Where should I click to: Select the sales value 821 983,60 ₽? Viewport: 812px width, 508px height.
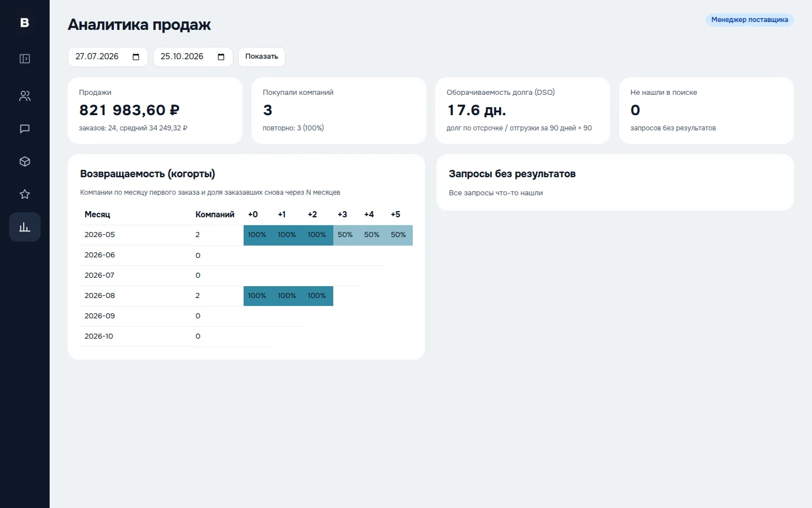coord(129,110)
